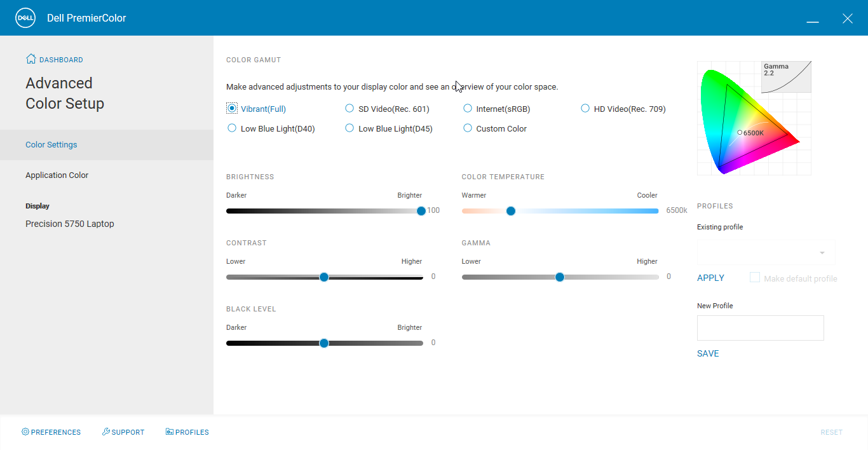Click the Color Temperature slider handle
This screenshot has width=868, height=450.
510,211
